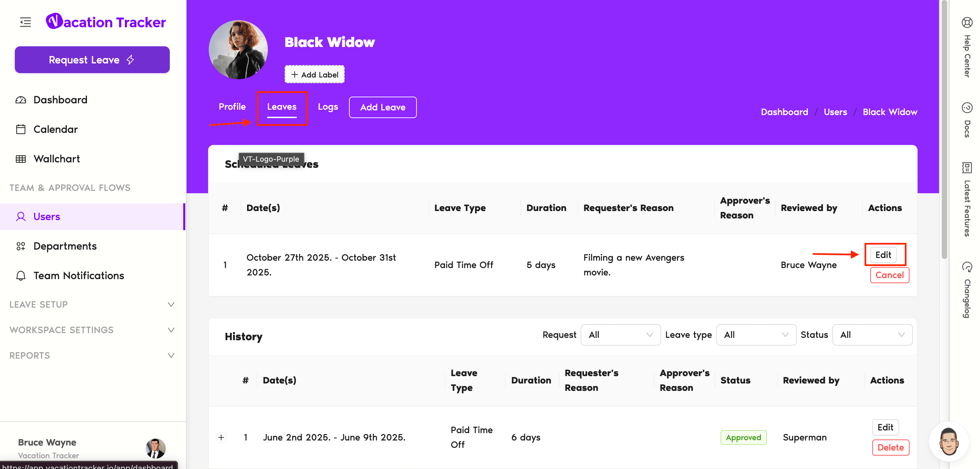
Task: Click the Departments icon in sidebar
Action: click(x=20, y=246)
